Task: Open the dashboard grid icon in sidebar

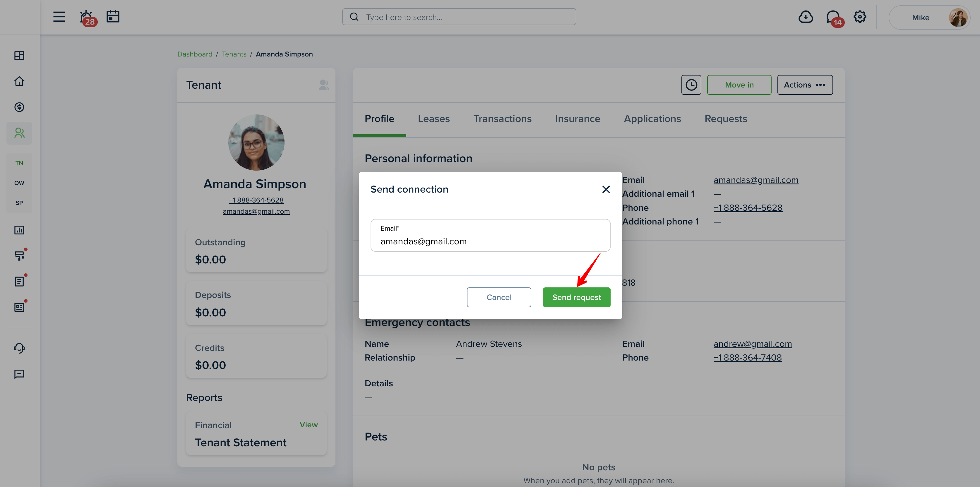Action: point(19,56)
